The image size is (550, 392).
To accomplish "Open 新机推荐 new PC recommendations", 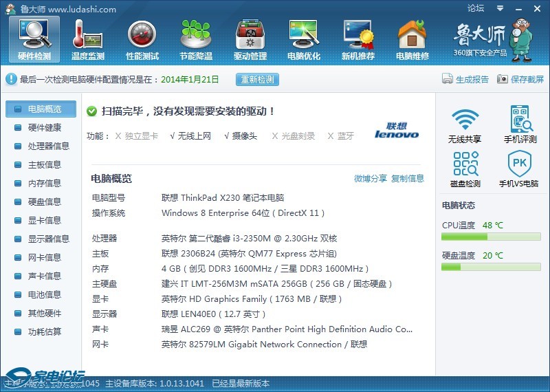I will click(358, 39).
